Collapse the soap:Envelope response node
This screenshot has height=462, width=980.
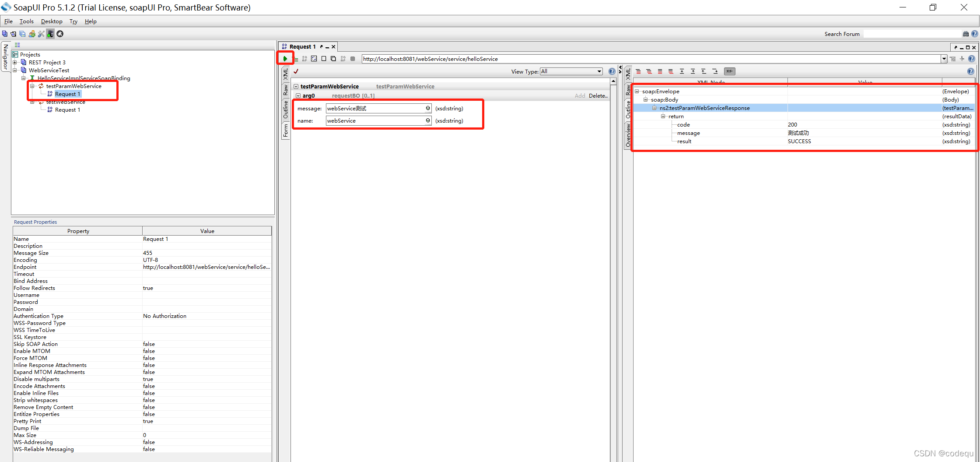tap(637, 92)
